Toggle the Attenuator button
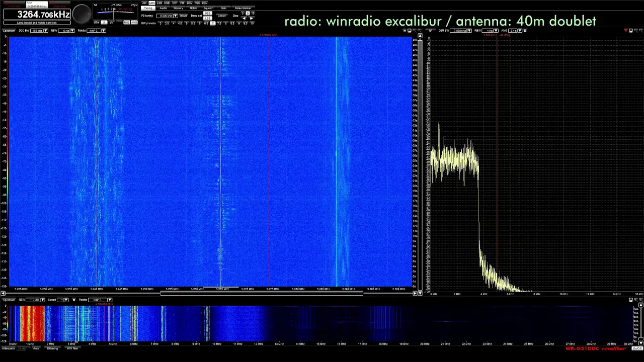The width and height of the screenshot is (644, 362). coord(8,348)
